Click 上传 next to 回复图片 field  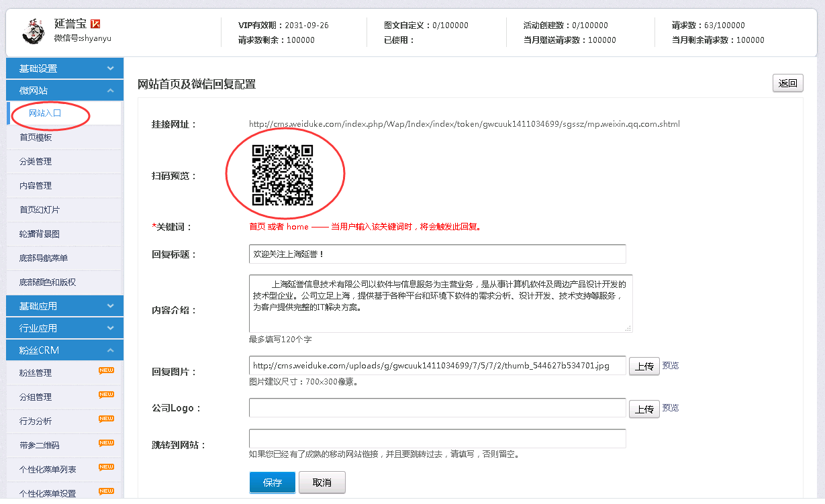point(644,366)
